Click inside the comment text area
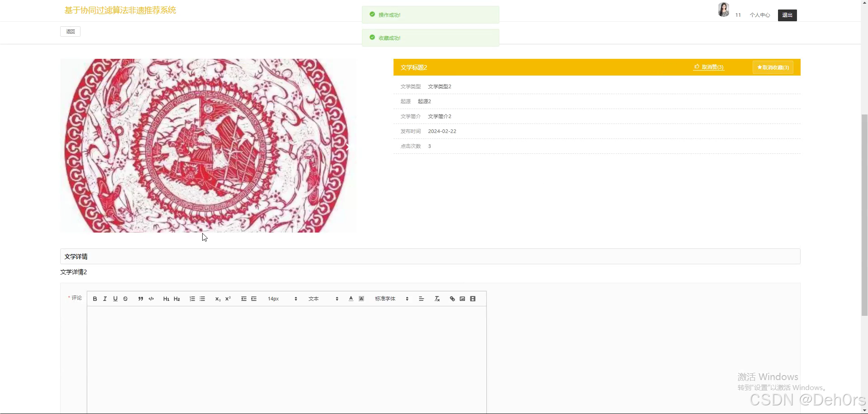868x414 pixels. pos(287,360)
